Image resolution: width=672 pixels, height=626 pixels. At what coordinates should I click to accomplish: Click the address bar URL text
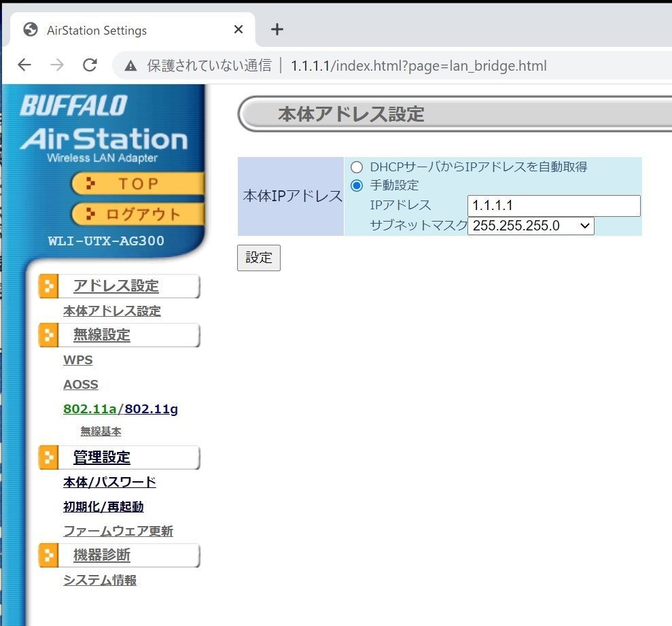(419, 66)
